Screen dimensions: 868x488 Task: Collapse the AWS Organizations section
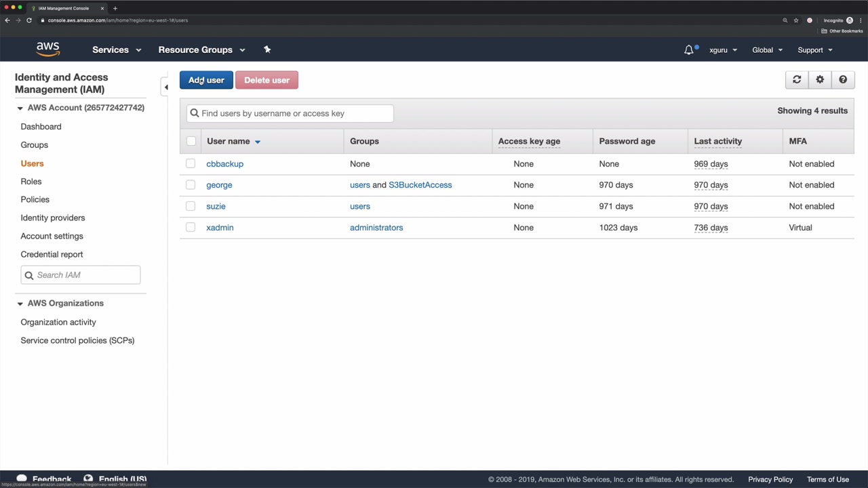[20, 304]
